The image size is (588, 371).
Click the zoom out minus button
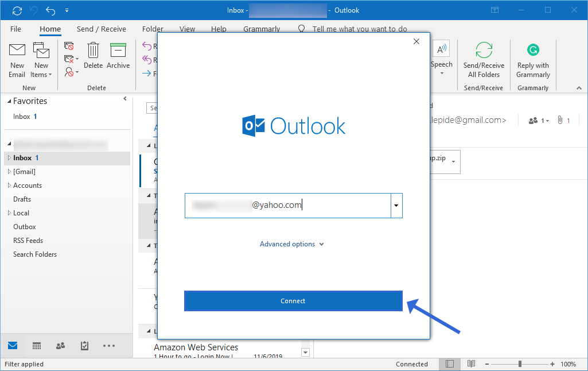pos(487,364)
